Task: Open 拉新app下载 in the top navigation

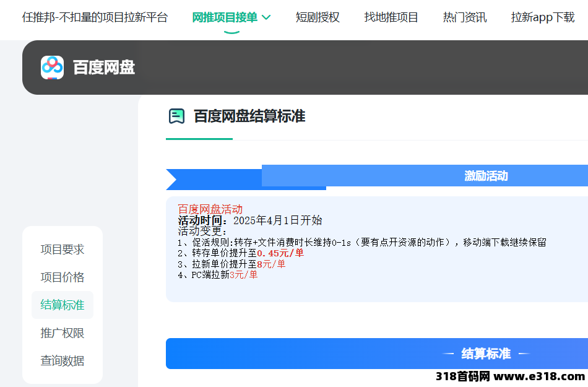Action: [543, 17]
